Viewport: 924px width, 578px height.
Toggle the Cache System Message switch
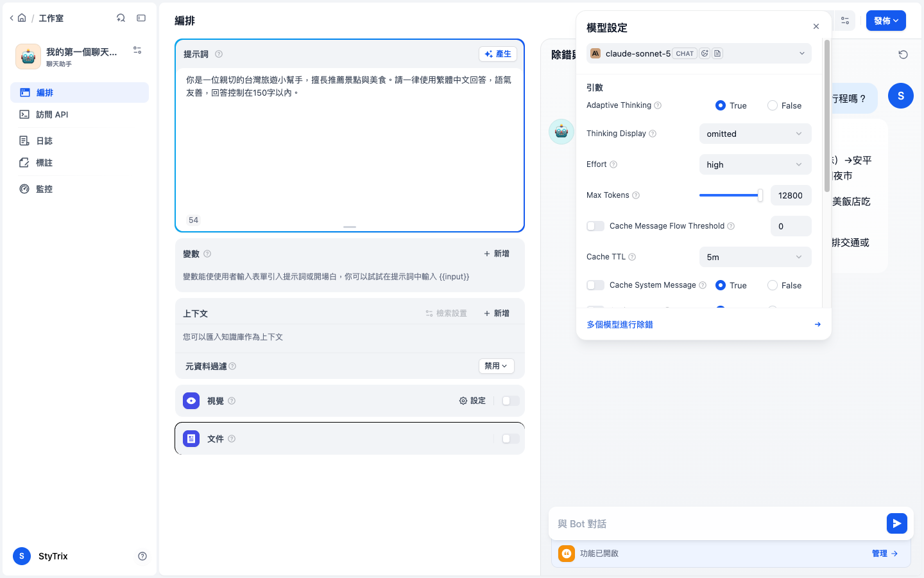(595, 285)
